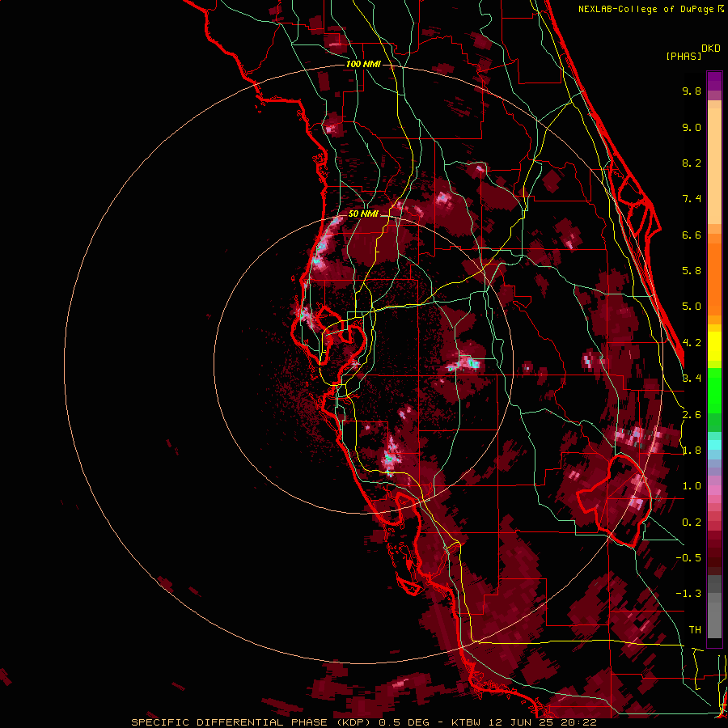Screen dimensions: 728x728
Task: Click the TH threshold label on scale
Action: click(x=695, y=630)
